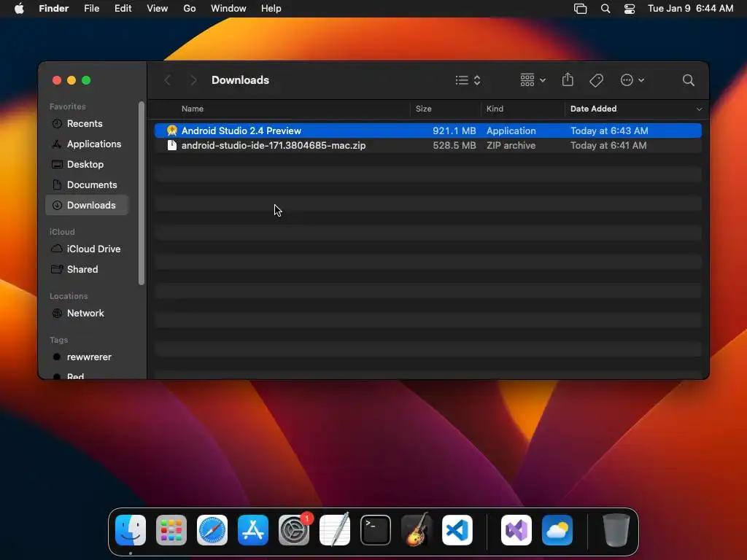
Task: Click the Share toolbar icon
Action: point(568,79)
